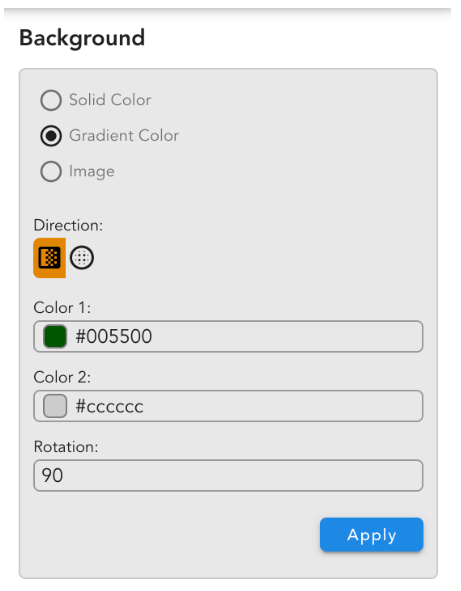Click the "Solid Color" label text
The image size is (461, 591).
click(x=110, y=100)
